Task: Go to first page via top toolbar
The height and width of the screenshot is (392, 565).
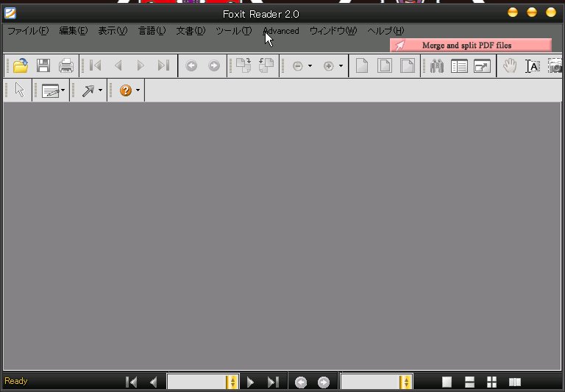Action: click(x=96, y=65)
